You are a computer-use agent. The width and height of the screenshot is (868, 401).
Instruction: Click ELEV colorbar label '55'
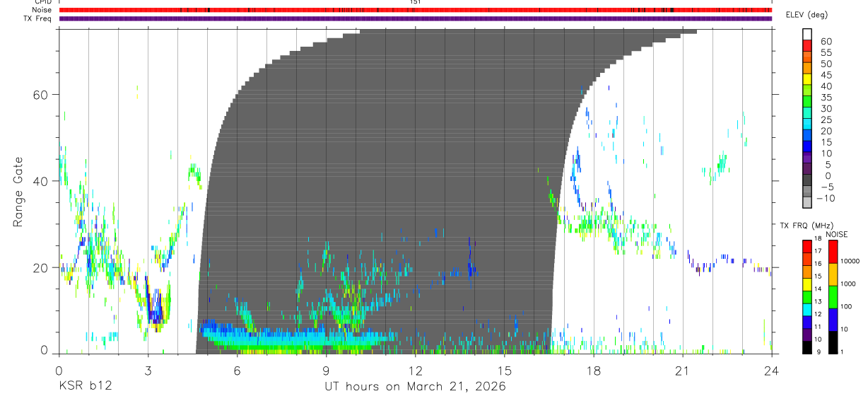click(825, 53)
